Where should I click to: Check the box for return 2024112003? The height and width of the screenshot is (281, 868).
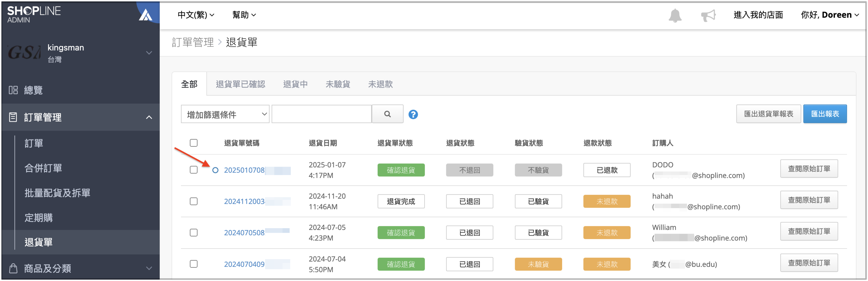pyautogui.click(x=193, y=201)
